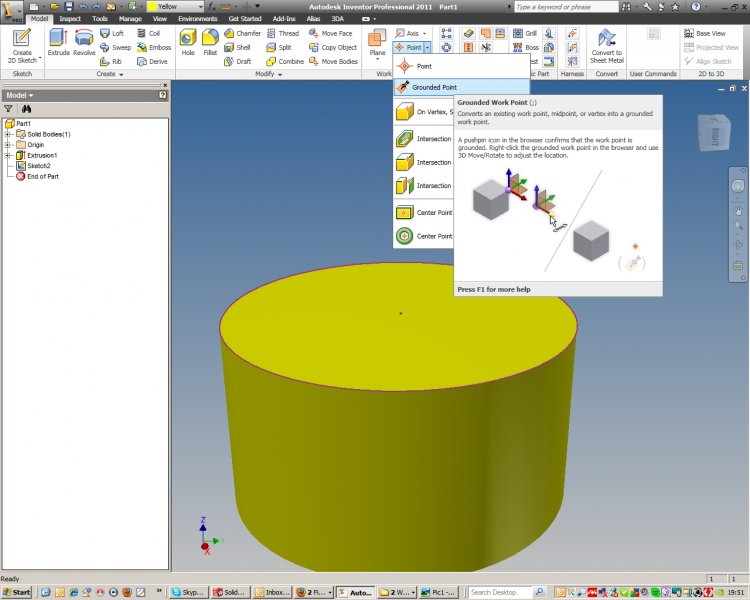750x600 pixels.
Task: Click the Plane work feature tool
Action: click(377, 43)
